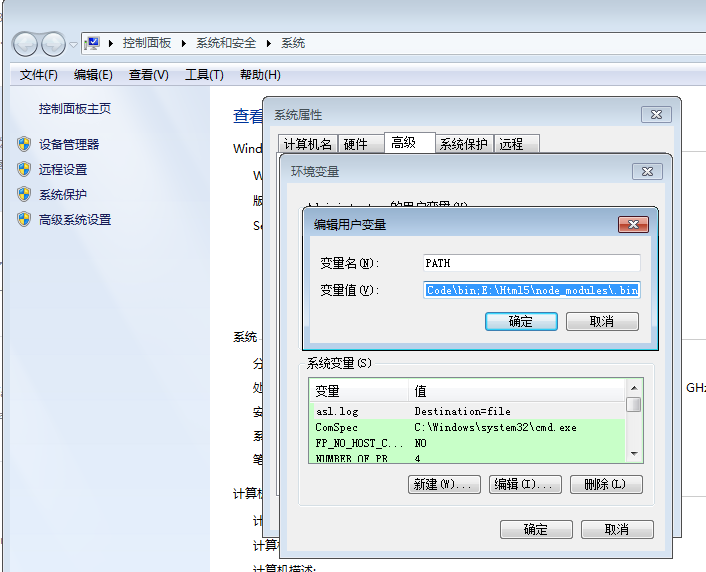Expand the arrow before 控制面板 breadcrumb
The image size is (706, 572).
pyautogui.click(x=111, y=43)
